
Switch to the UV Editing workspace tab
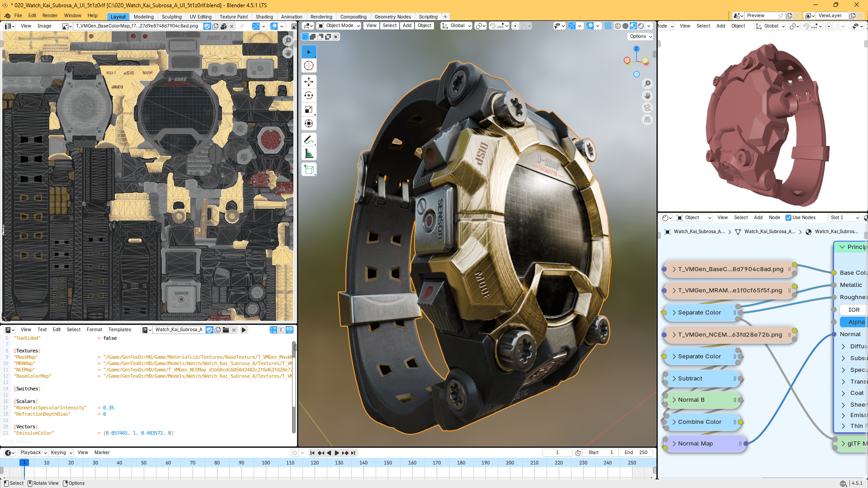tap(201, 17)
